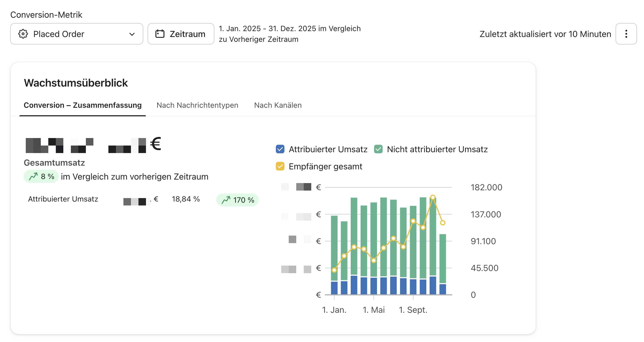The width and height of the screenshot is (644, 342).
Task: Click the gear icon in Placed Order selector
Action: pyautogui.click(x=23, y=34)
